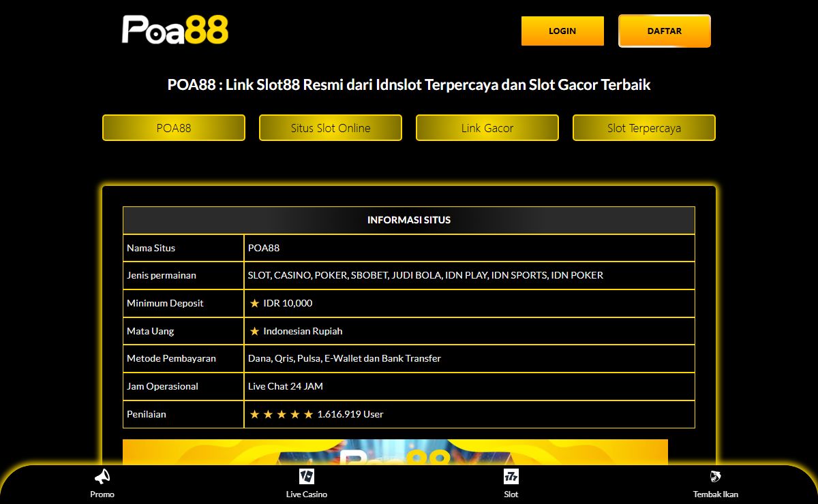Click the Mata Uang row label
Screen dimensions: 818x504
coord(150,331)
